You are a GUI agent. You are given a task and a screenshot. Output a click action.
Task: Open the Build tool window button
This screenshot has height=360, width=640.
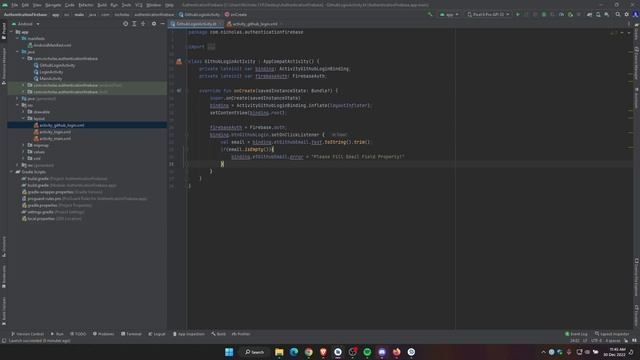click(218, 334)
